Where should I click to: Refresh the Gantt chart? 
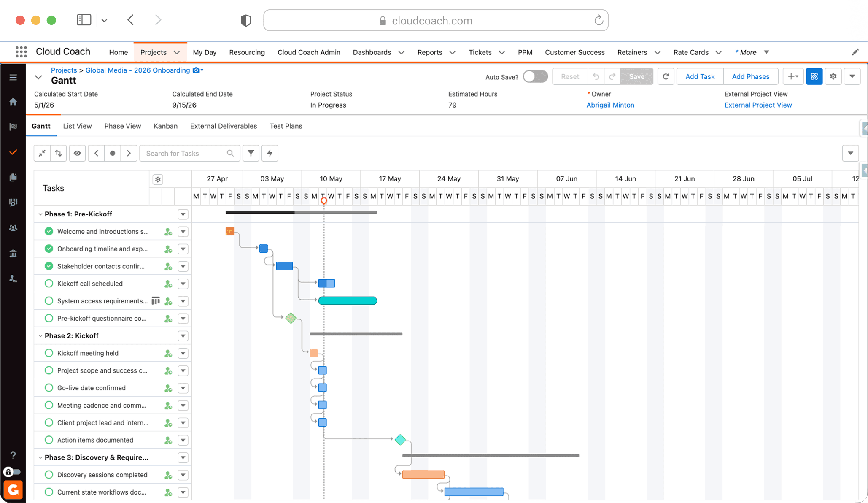(x=666, y=76)
